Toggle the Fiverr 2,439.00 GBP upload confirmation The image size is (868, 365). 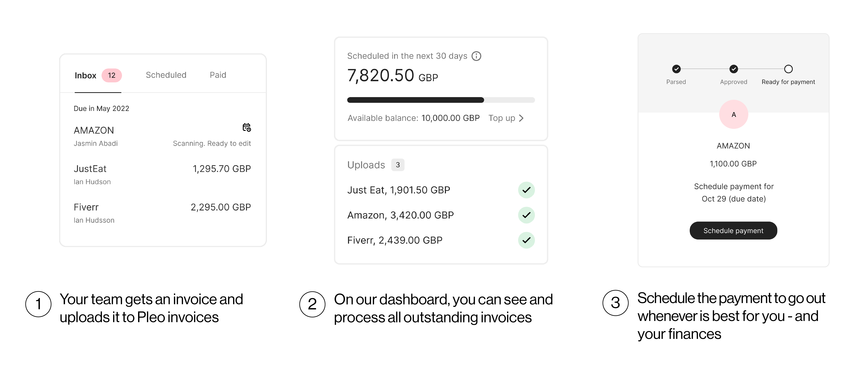(x=526, y=240)
